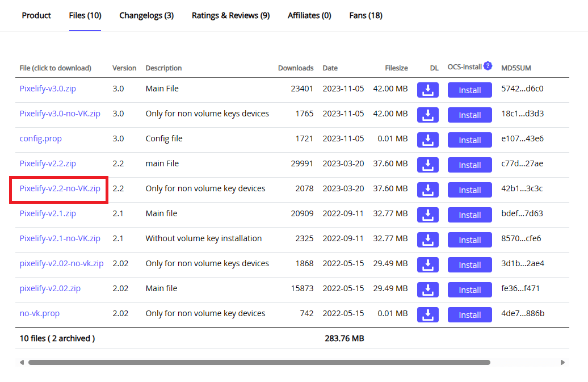Click the MD5 value c77d...27ae
588x382 pixels.
pyautogui.click(x=522, y=164)
